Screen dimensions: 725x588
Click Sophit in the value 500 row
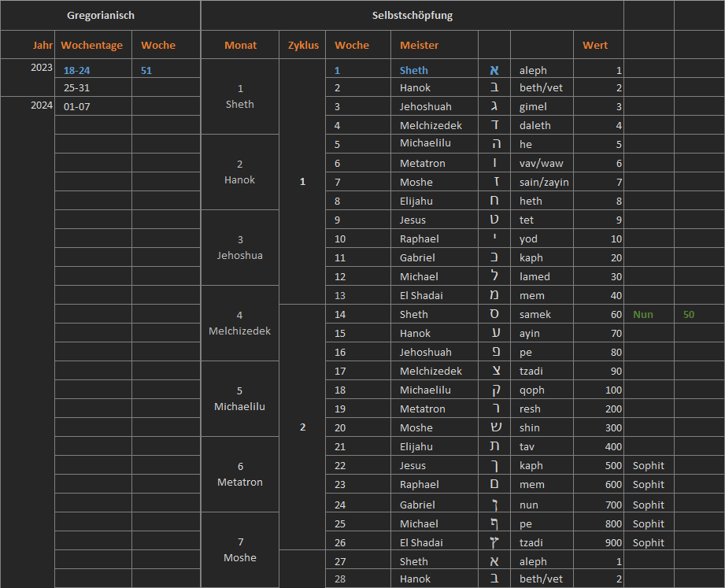648,465
